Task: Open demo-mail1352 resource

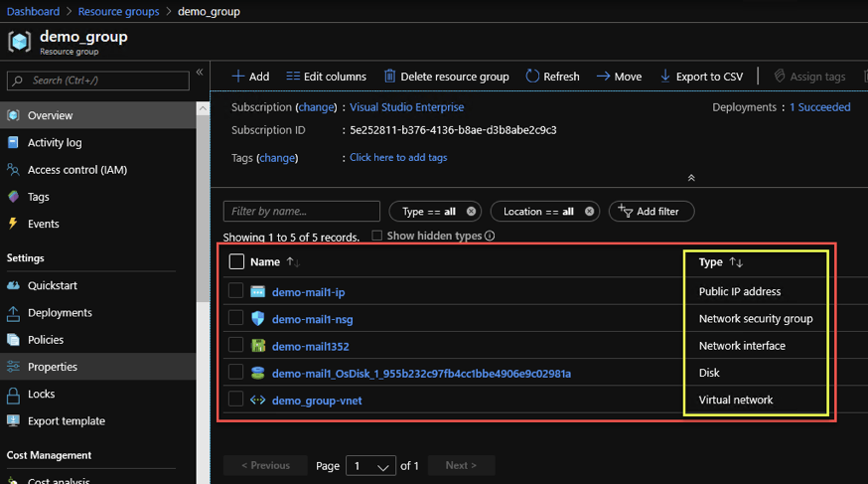Action: (x=311, y=346)
